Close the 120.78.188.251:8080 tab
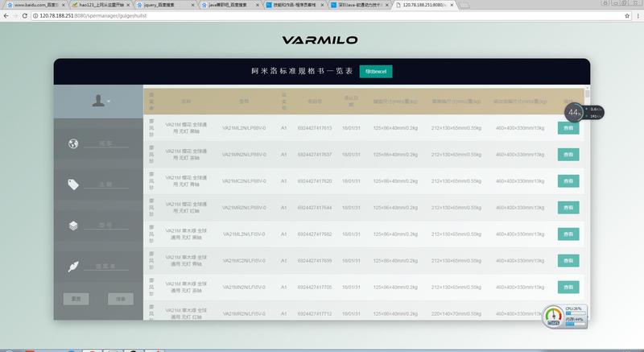The height and width of the screenshot is (352, 644). (452, 5)
